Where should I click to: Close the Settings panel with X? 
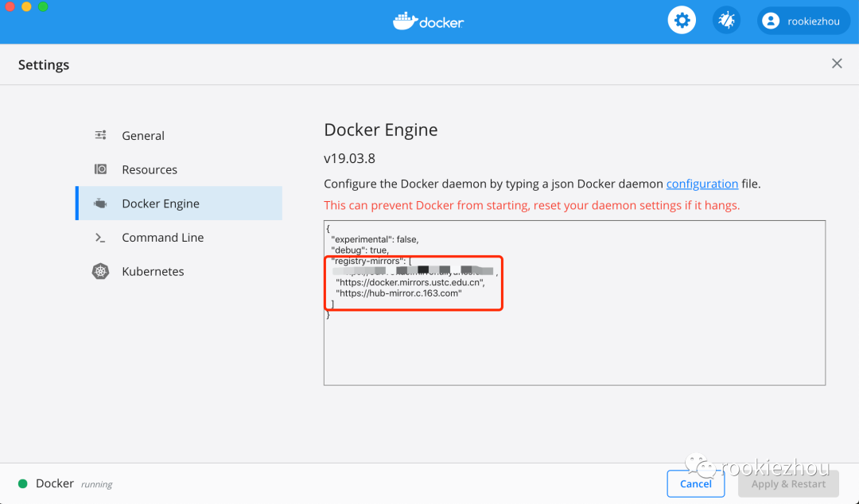pyautogui.click(x=837, y=64)
